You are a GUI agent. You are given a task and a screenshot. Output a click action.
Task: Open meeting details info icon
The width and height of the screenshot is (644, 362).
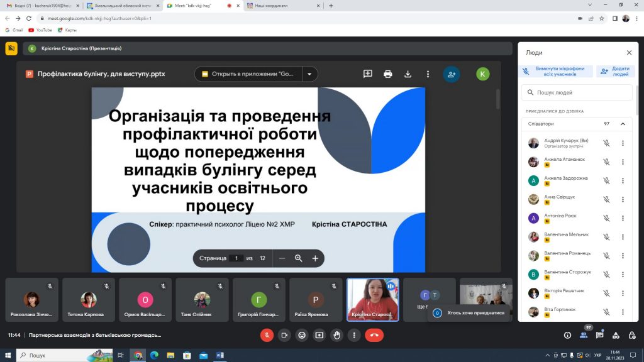[x=567, y=336]
